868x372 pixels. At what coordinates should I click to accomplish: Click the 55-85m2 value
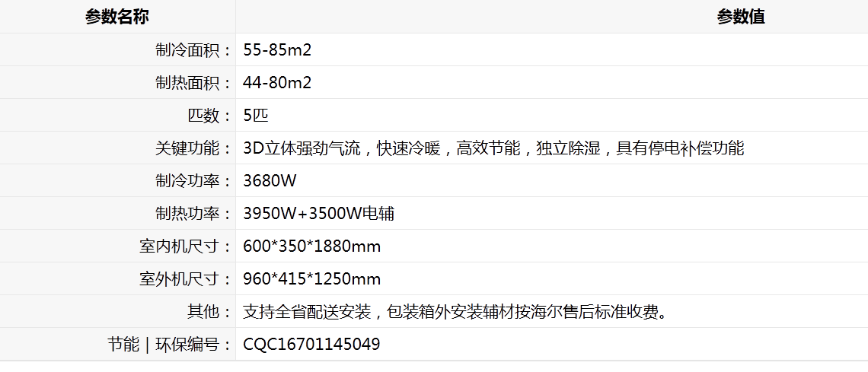pos(277,50)
